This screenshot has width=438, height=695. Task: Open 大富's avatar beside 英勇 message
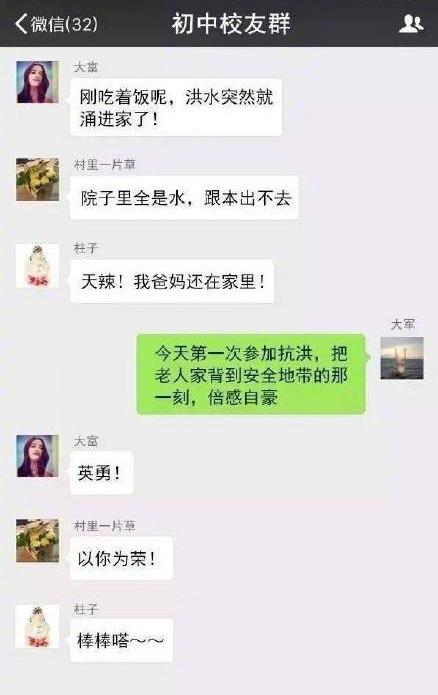click(x=37, y=456)
